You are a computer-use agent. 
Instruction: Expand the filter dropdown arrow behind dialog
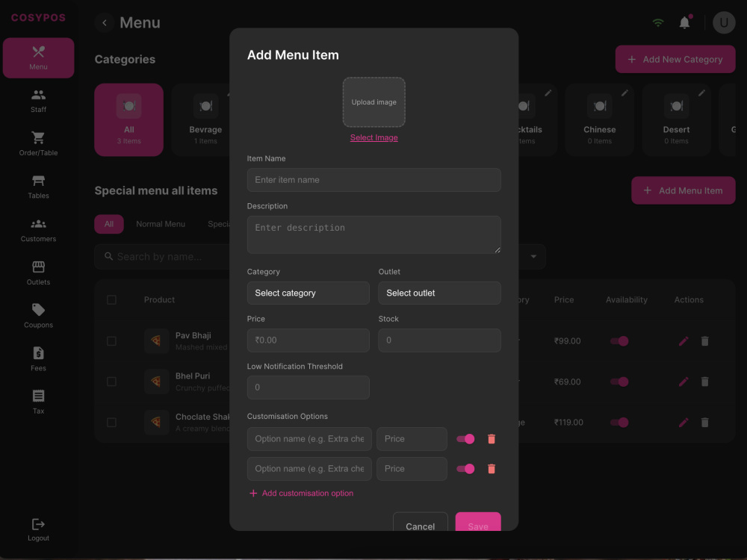(533, 257)
